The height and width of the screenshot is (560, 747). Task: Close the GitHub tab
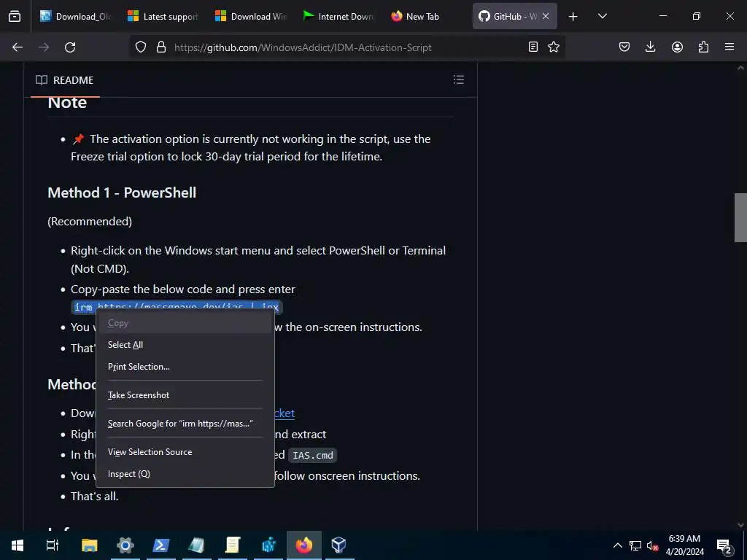(546, 16)
